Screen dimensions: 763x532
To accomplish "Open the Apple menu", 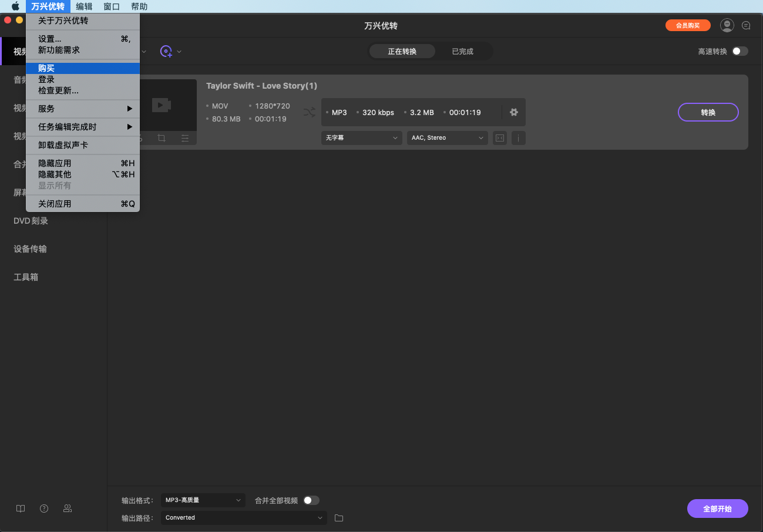I will click(15, 6).
